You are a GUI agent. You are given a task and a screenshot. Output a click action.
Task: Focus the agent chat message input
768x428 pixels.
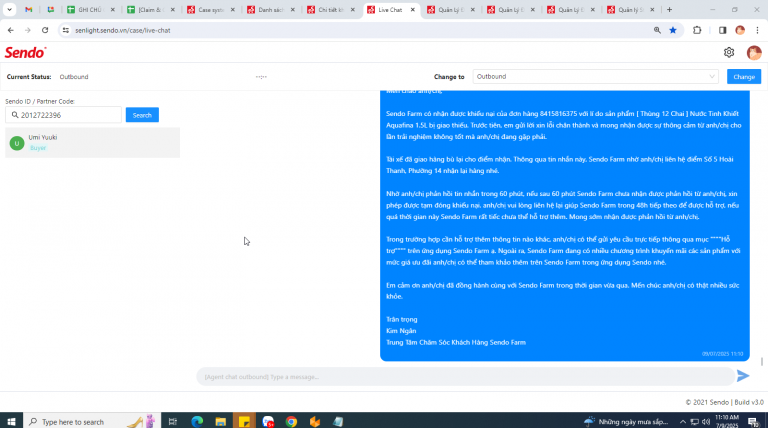click(465, 377)
